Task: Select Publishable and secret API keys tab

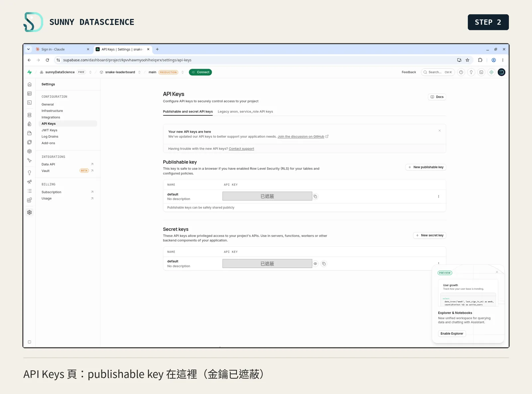Action: (x=188, y=112)
